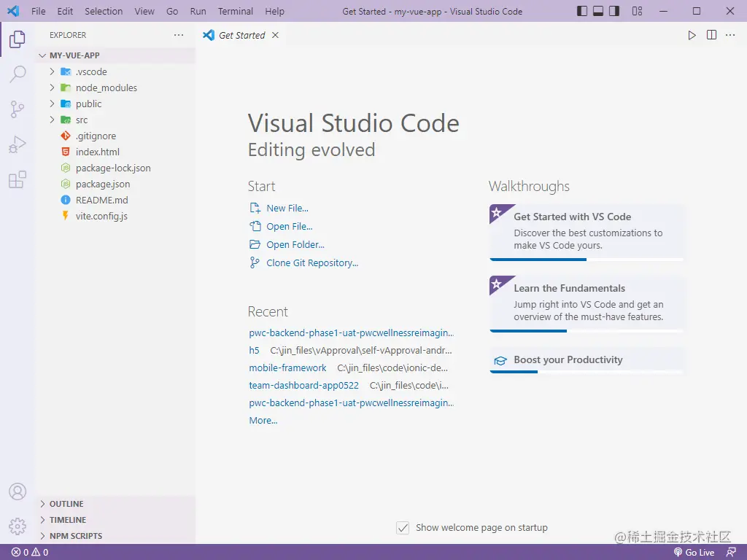This screenshot has width=747, height=560.
Task: Open Learn the Fundamentals walkthrough
Action: pyautogui.click(x=587, y=304)
